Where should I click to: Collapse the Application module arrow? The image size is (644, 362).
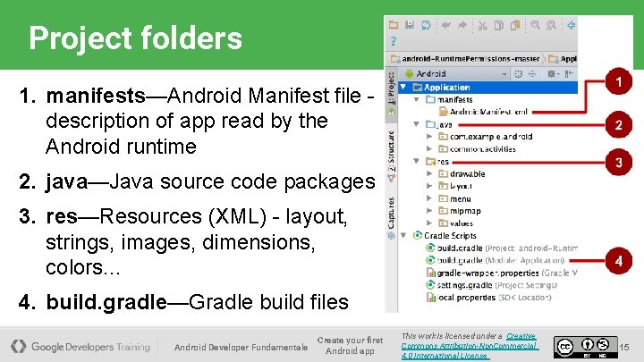click(x=403, y=87)
